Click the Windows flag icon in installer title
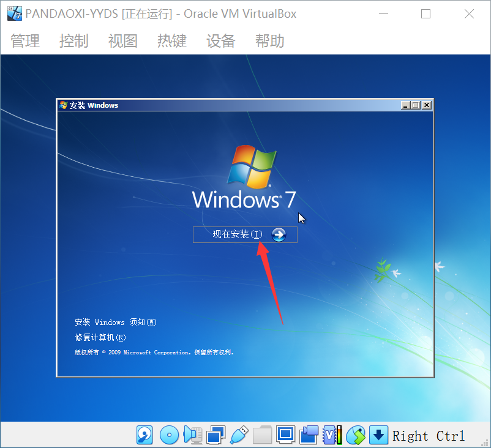The image size is (491, 448). (x=63, y=105)
